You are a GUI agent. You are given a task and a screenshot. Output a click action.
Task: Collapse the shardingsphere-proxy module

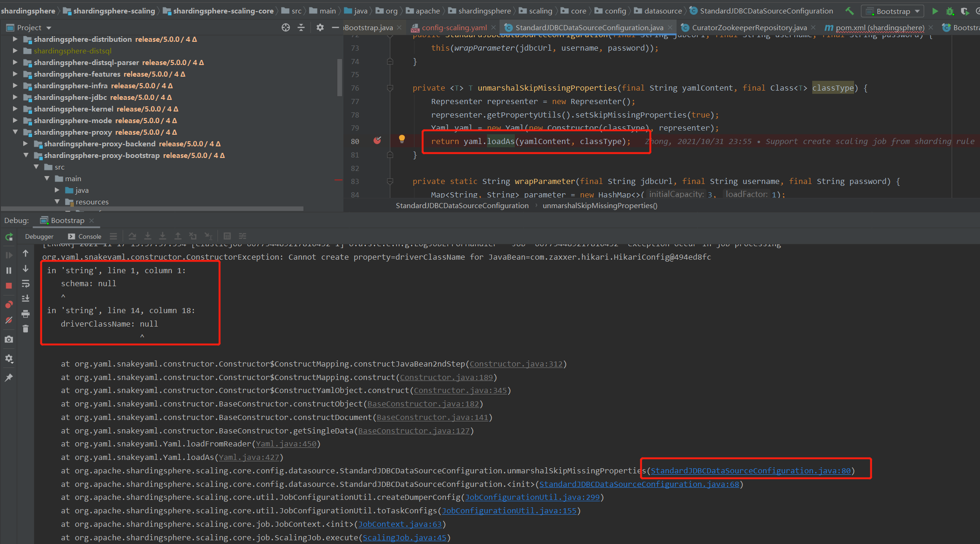[15, 132]
